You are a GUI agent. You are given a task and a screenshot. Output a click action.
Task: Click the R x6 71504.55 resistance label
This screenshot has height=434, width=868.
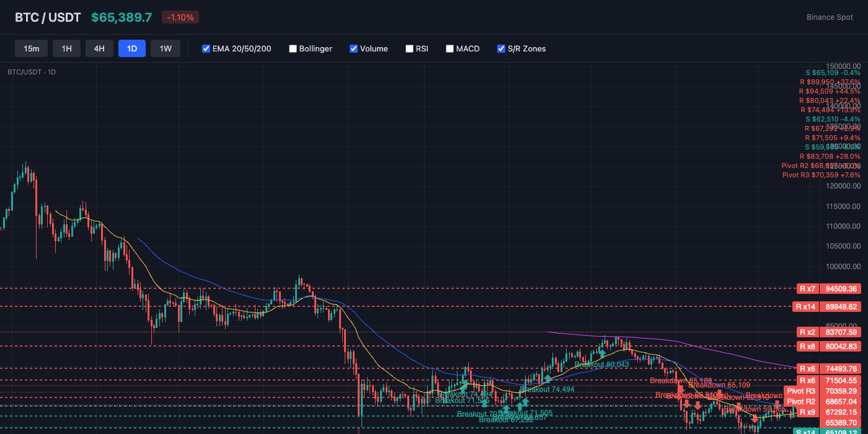pos(828,380)
